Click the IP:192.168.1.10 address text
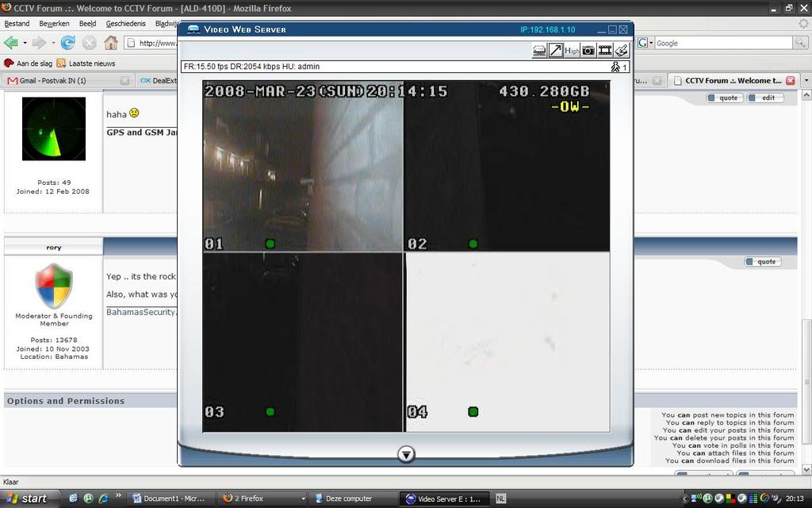 click(547, 29)
